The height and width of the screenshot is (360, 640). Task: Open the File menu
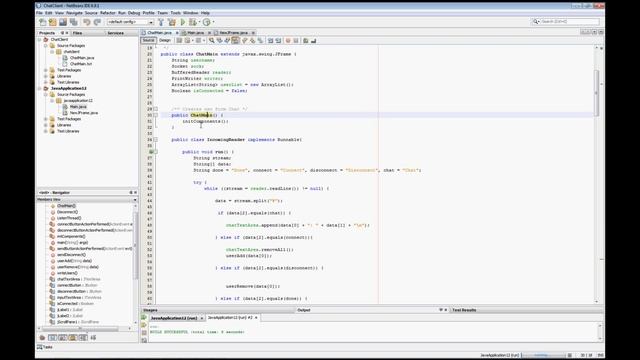tap(40, 13)
